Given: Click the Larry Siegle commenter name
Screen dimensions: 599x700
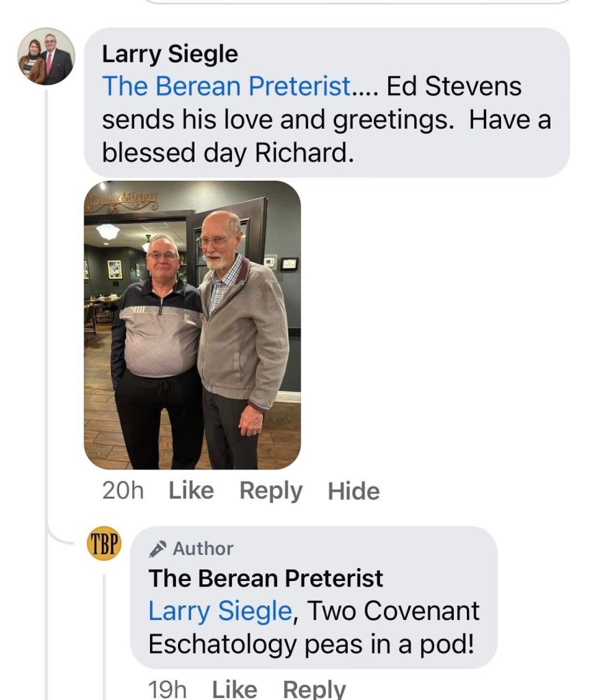Looking at the screenshot, I should point(170,54).
